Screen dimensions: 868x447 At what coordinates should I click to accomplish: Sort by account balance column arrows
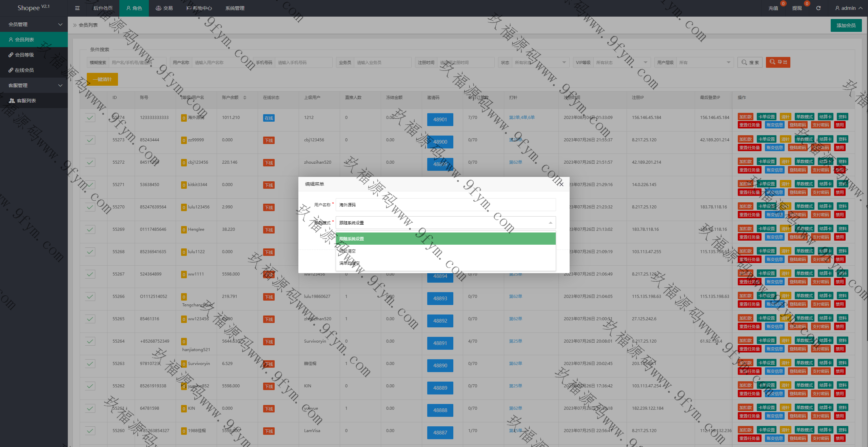point(245,98)
